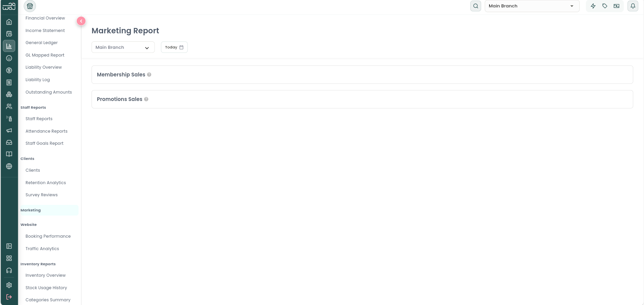Open the dollar badge icon in sidebar
Image resolution: width=644 pixels, height=305 pixels.
point(9,70)
